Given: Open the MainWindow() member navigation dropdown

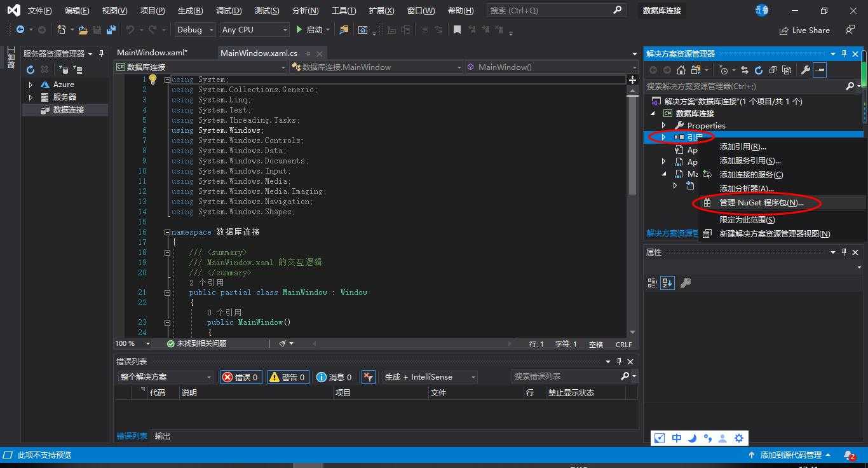Looking at the screenshot, I should 552,67.
